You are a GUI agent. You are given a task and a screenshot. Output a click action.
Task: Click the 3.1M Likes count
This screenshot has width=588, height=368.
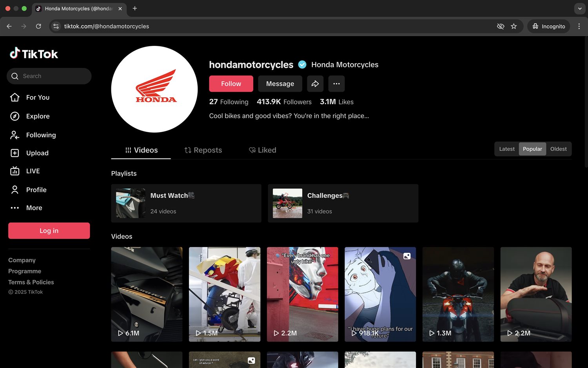337,102
